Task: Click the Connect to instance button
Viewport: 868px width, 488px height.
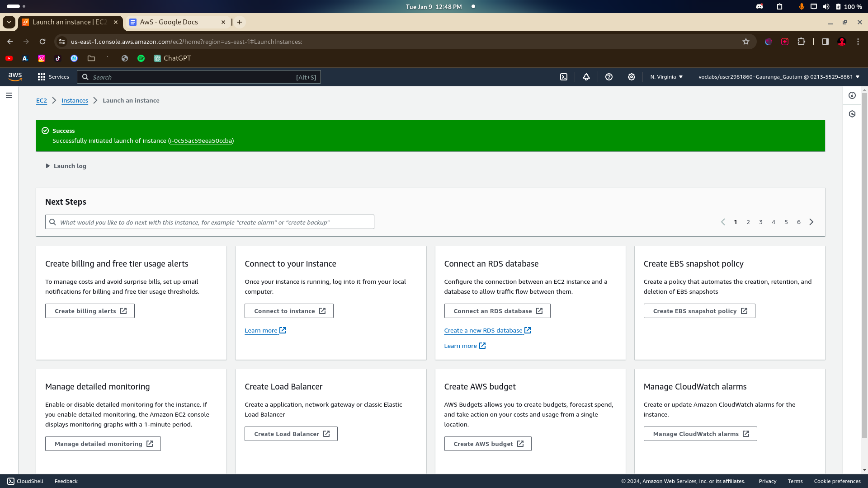Action: tap(289, 311)
